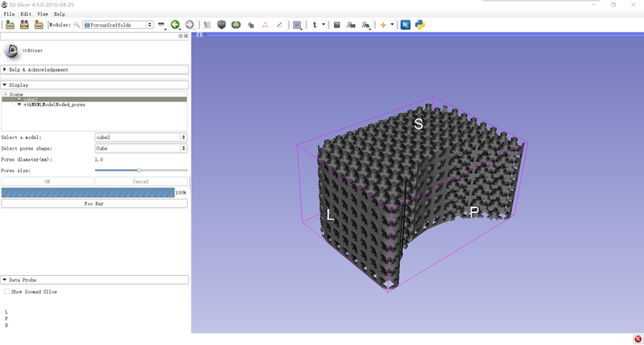This screenshot has height=345, width=644.
Task: Click the Save scene icon
Action: pyautogui.click(x=37, y=25)
